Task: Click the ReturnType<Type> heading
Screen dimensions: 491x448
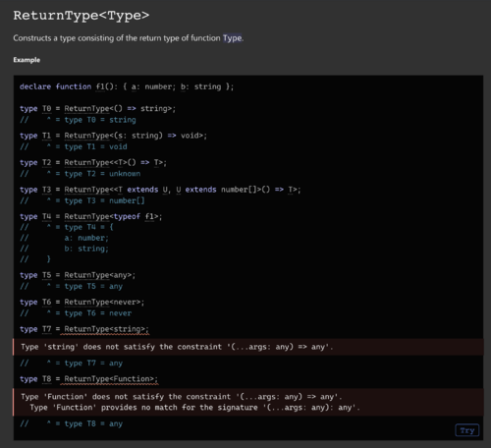Action: [x=82, y=16]
